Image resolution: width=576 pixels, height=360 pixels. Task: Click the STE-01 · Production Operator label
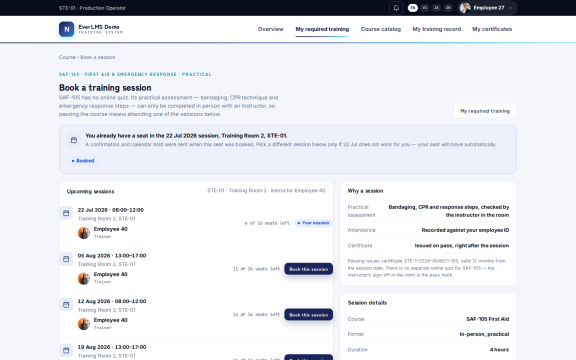92,8
